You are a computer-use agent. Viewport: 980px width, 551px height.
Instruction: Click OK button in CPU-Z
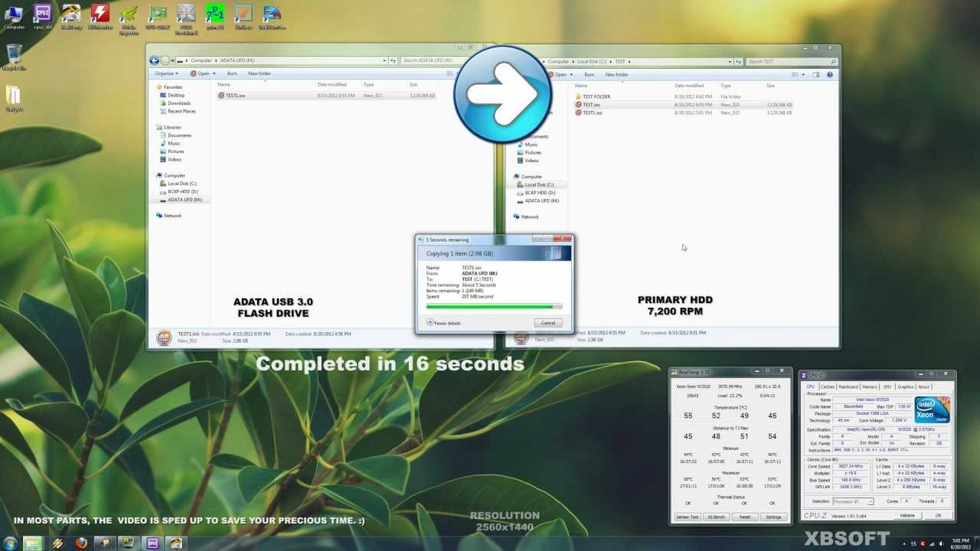click(x=939, y=515)
